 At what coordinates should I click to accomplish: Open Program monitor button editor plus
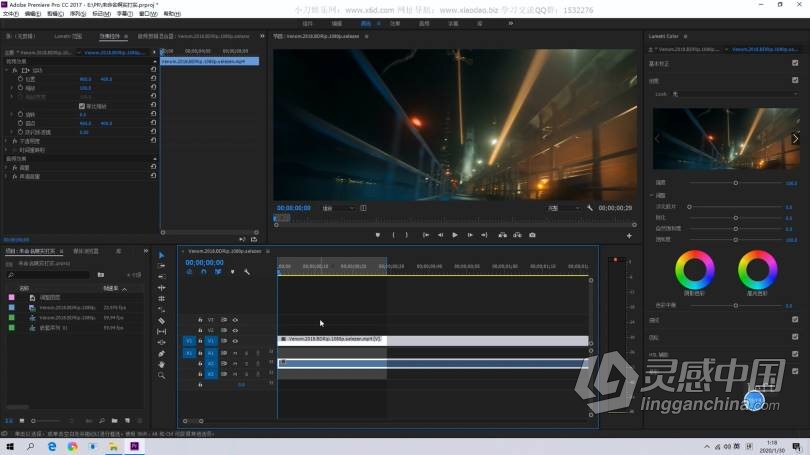tap(629, 236)
